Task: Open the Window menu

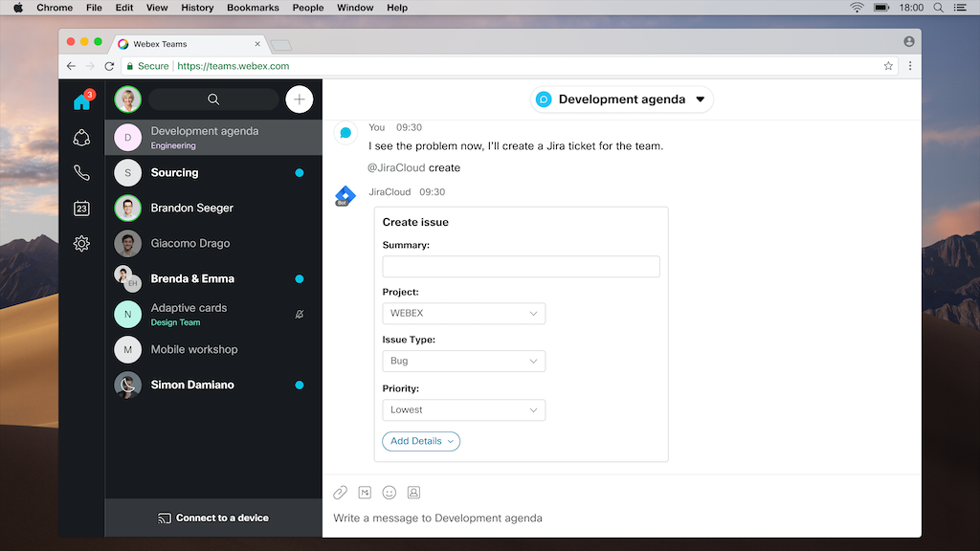Action: point(355,8)
